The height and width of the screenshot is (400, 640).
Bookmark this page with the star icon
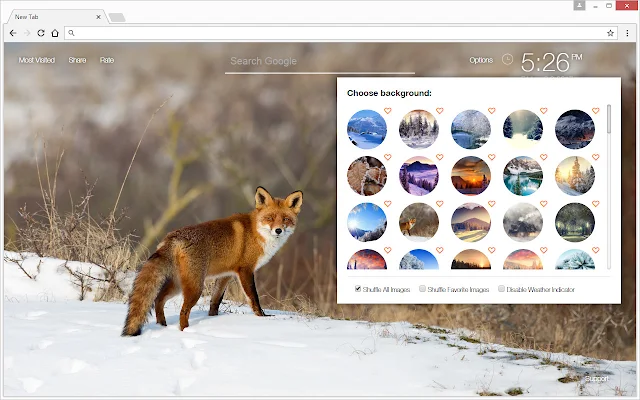coord(610,33)
